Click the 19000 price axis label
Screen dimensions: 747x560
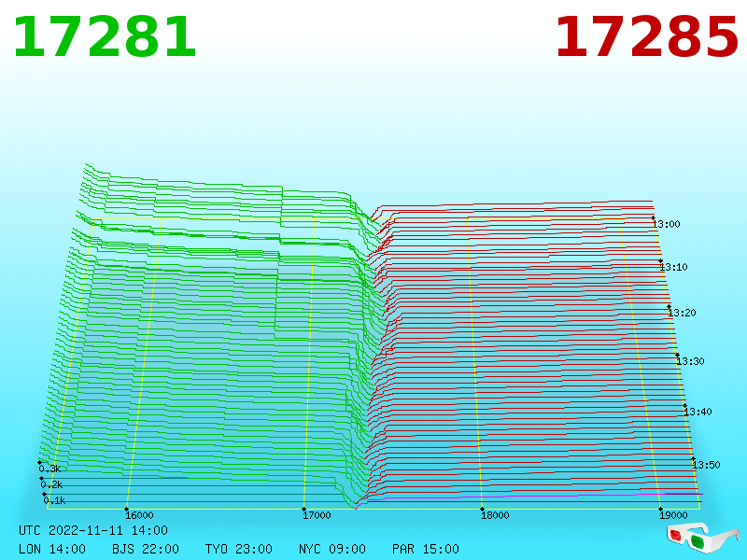tap(673, 515)
